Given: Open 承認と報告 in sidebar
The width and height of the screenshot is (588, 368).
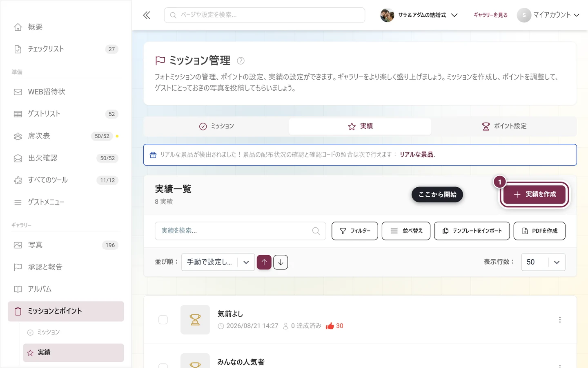Looking at the screenshot, I should pos(66,267).
